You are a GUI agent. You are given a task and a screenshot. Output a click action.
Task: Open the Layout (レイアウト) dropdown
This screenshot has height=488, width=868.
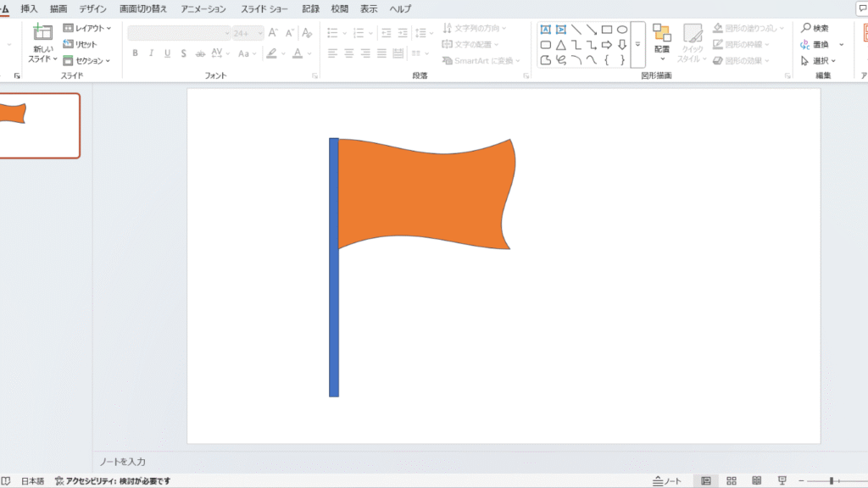click(87, 28)
